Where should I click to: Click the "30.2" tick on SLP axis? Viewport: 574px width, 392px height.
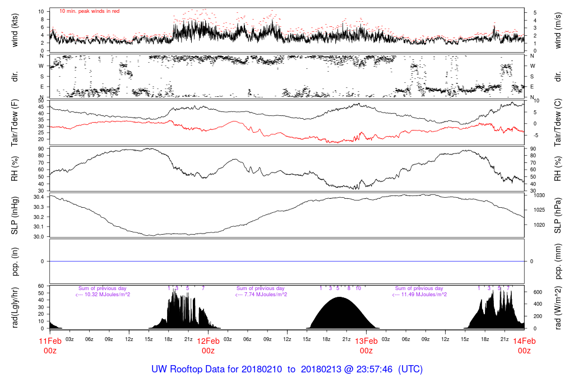click(x=39, y=217)
